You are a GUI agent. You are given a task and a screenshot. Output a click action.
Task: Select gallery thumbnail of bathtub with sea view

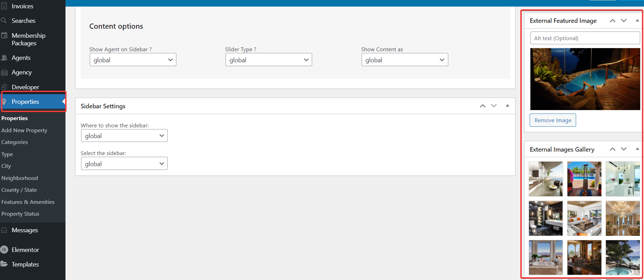546,258
